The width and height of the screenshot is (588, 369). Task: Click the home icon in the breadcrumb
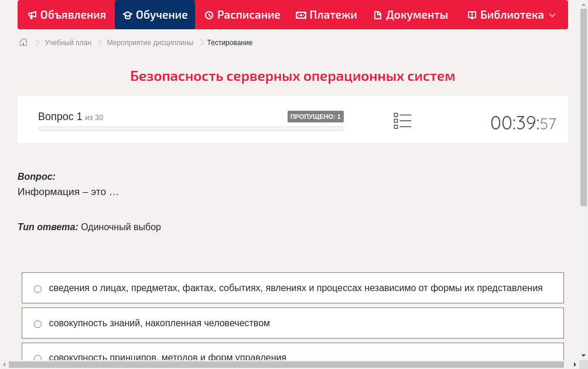point(23,42)
